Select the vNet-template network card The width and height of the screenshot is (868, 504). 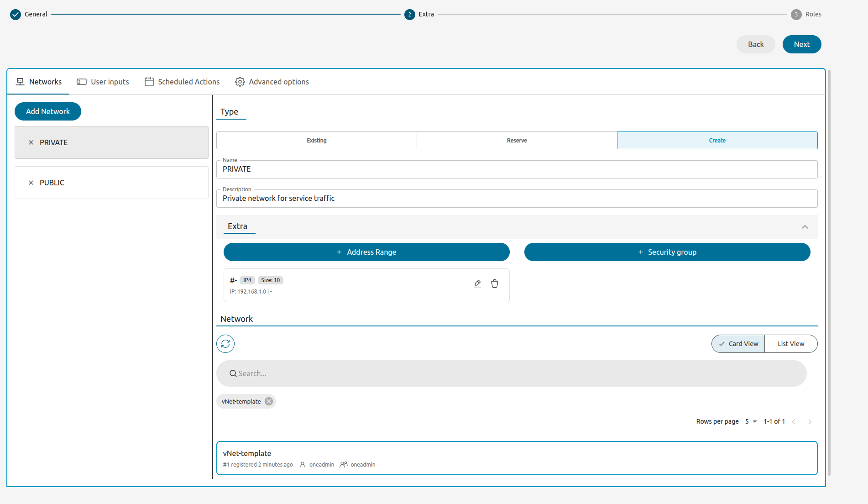coord(516,458)
